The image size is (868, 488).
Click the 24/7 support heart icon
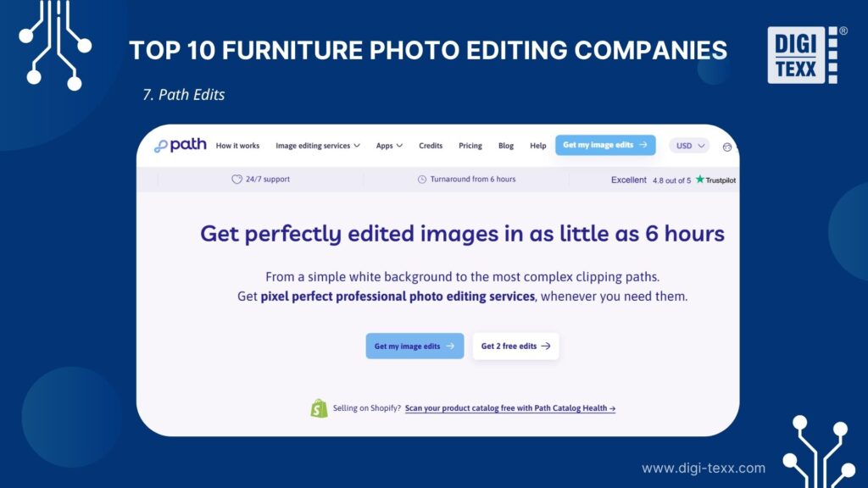[x=237, y=180]
